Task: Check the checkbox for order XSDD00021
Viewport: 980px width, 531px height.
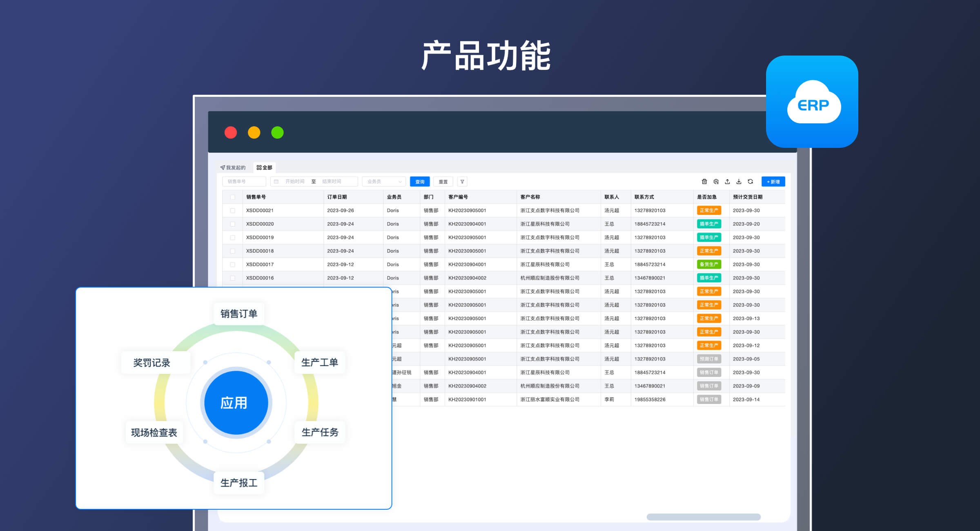Action: tap(233, 210)
